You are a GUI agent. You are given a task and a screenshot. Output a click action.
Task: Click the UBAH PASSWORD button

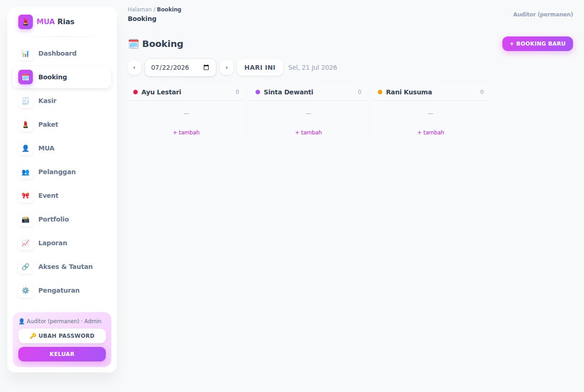pyautogui.click(x=62, y=336)
